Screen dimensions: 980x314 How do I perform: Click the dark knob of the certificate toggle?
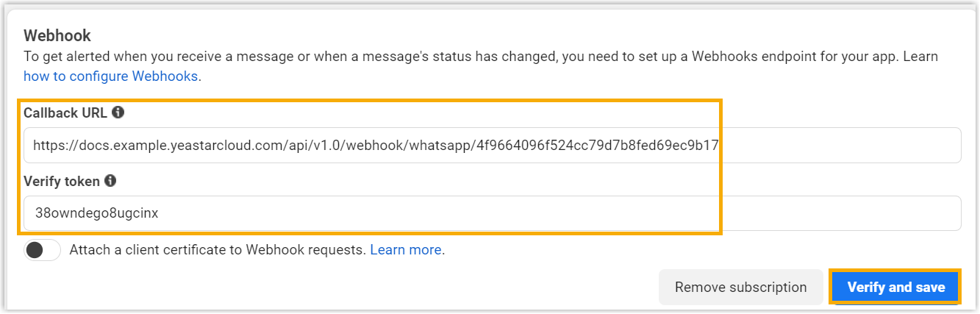35,250
